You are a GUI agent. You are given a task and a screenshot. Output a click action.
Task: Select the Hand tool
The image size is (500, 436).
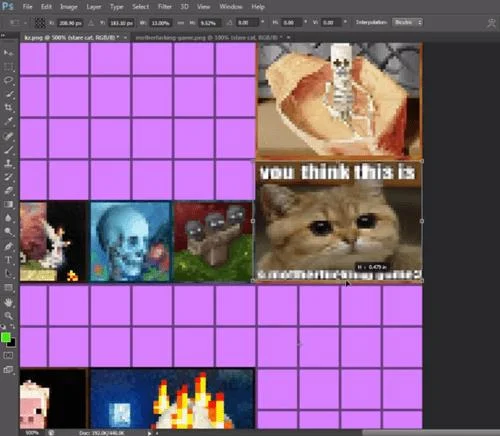tap(8, 302)
